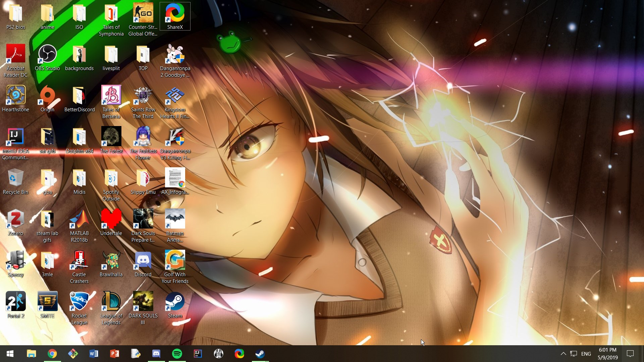Open network status tray icon
The image size is (644, 362).
point(574,354)
